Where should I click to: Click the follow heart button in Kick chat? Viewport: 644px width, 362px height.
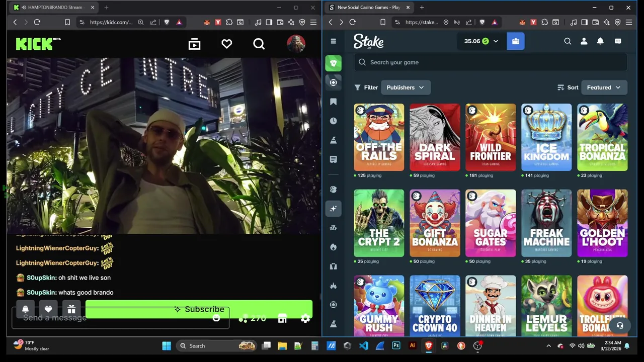tap(48, 309)
